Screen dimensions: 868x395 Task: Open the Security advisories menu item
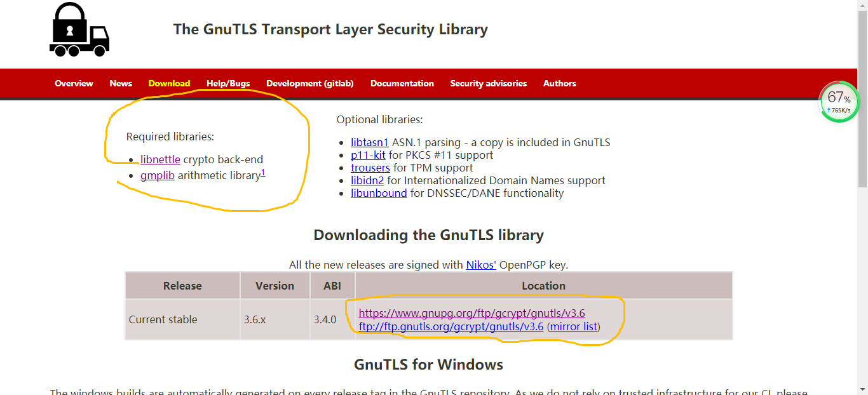coord(489,83)
